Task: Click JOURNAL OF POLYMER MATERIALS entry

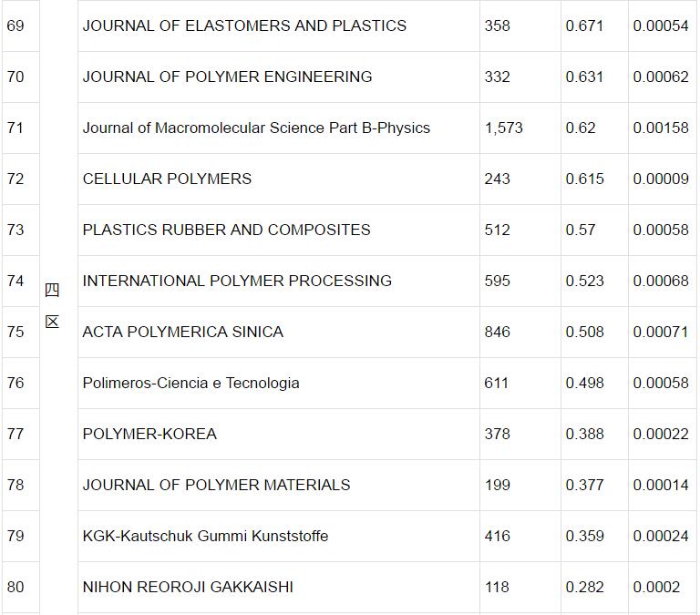Action: (x=216, y=485)
